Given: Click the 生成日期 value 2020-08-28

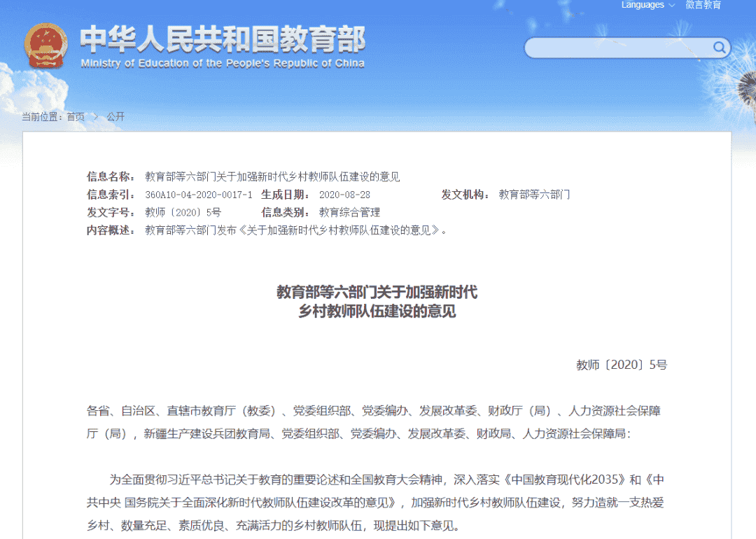Looking at the screenshot, I should click(x=344, y=195).
